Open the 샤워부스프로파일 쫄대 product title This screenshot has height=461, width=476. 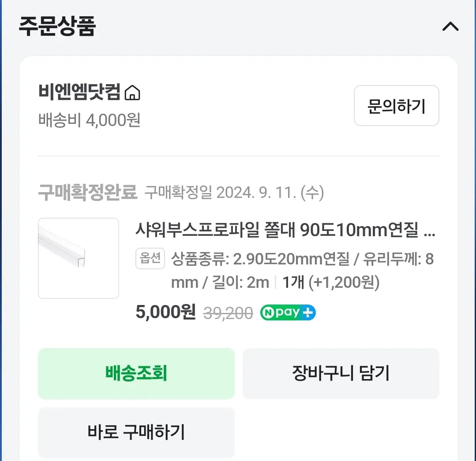click(285, 230)
